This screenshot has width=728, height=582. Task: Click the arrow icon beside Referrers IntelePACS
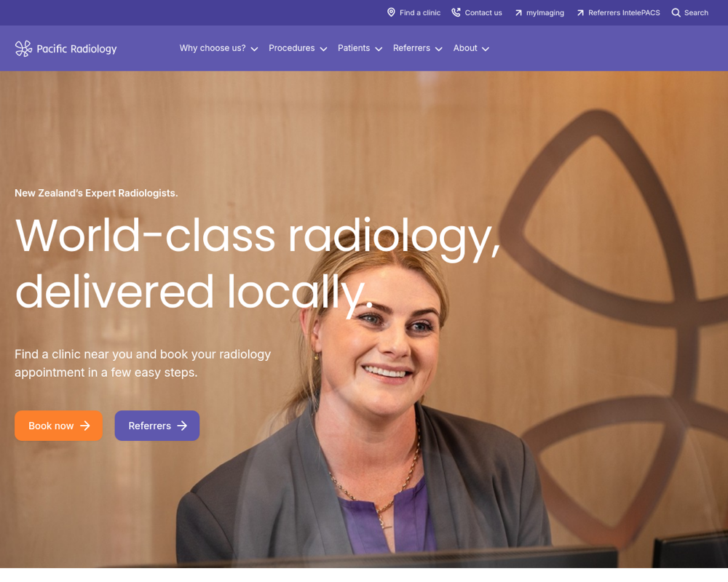point(580,13)
